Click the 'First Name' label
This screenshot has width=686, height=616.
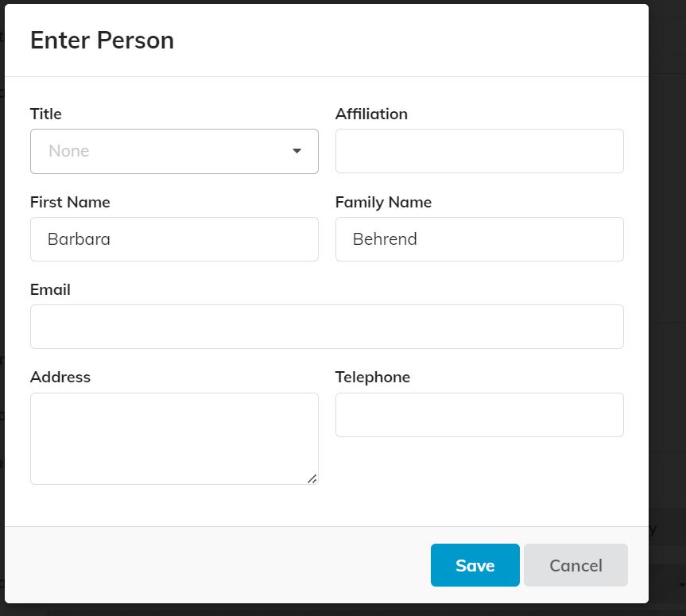(70, 202)
